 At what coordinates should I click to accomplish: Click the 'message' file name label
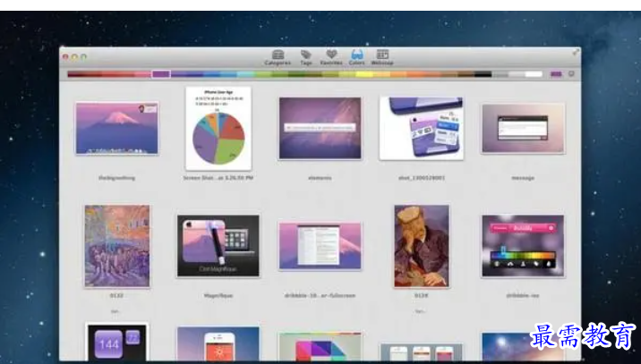[x=523, y=178]
